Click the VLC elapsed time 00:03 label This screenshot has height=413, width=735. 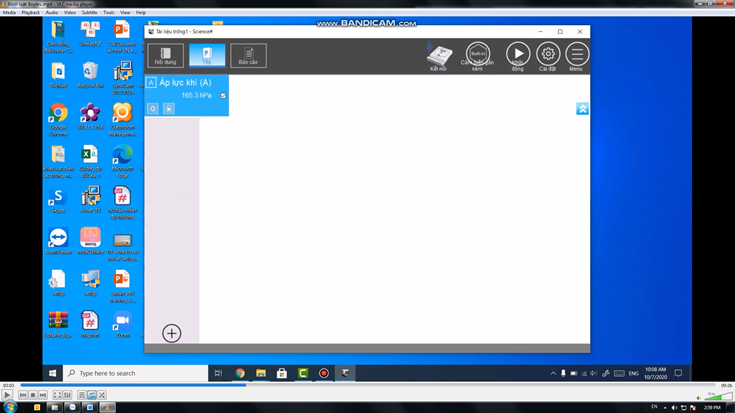[8, 385]
